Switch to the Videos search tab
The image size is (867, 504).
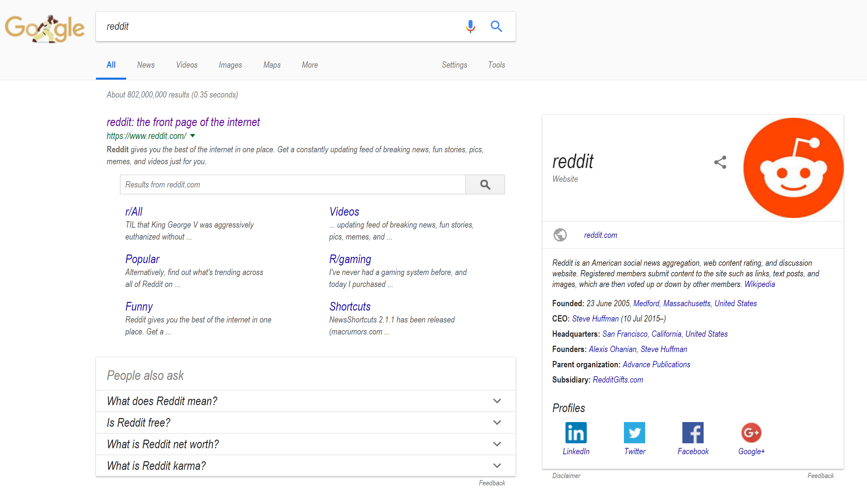pos(187,65)
